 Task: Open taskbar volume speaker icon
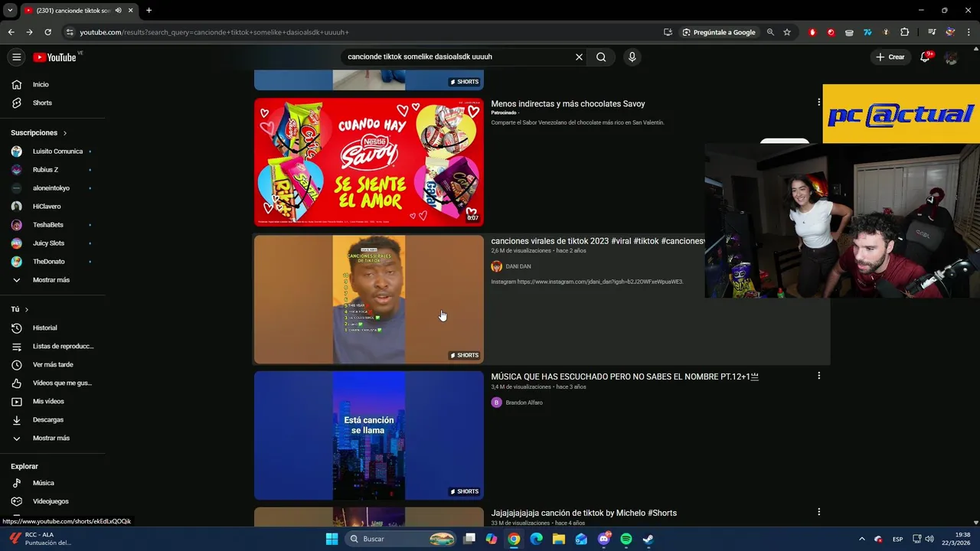pos(929,539)
